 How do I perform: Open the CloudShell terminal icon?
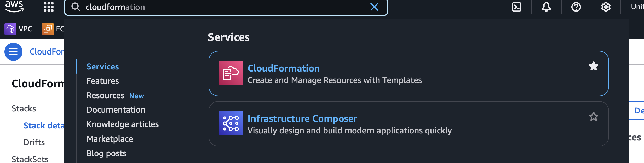point(516,7)
